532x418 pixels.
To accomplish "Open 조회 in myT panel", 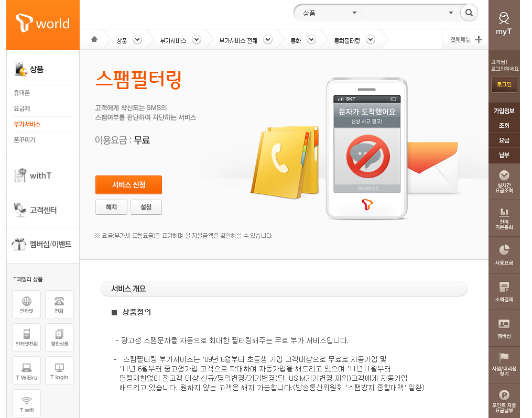I will click(x=504, y=125).
